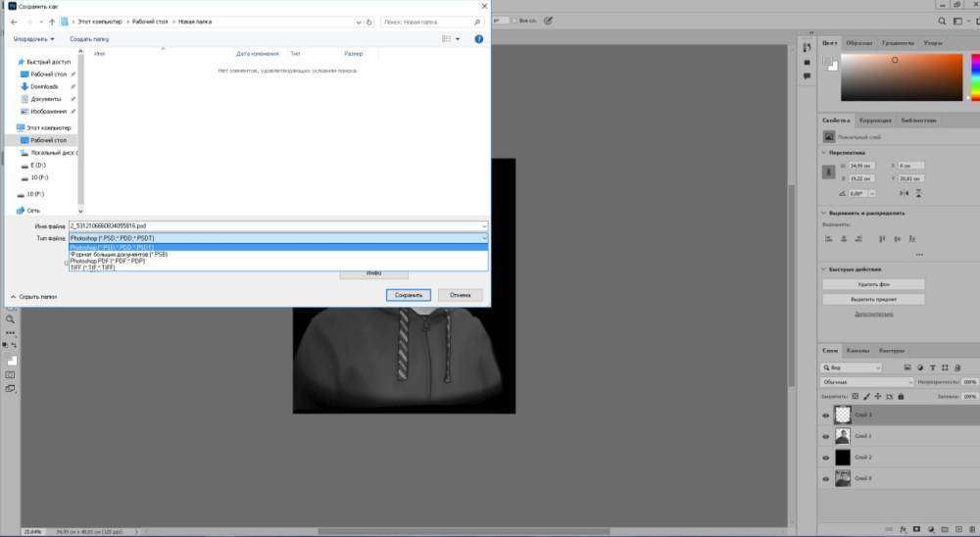Hide the Слой 1 layer
The image size is (980, 537).
click(825, 436)
